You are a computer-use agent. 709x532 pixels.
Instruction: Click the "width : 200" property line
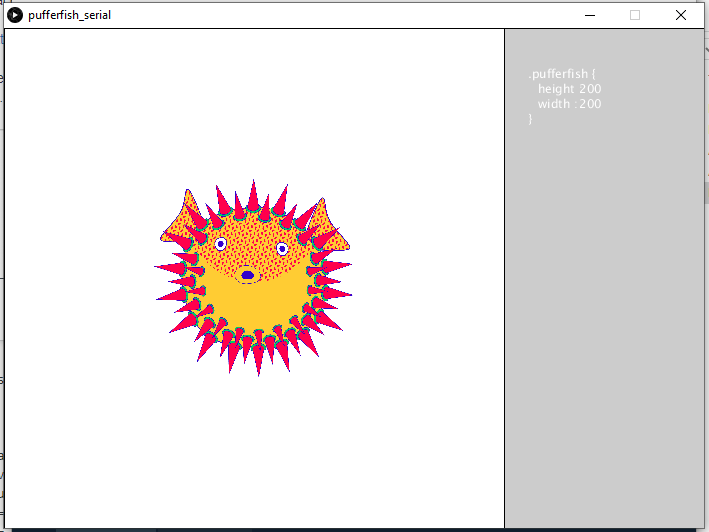point(569,104)
